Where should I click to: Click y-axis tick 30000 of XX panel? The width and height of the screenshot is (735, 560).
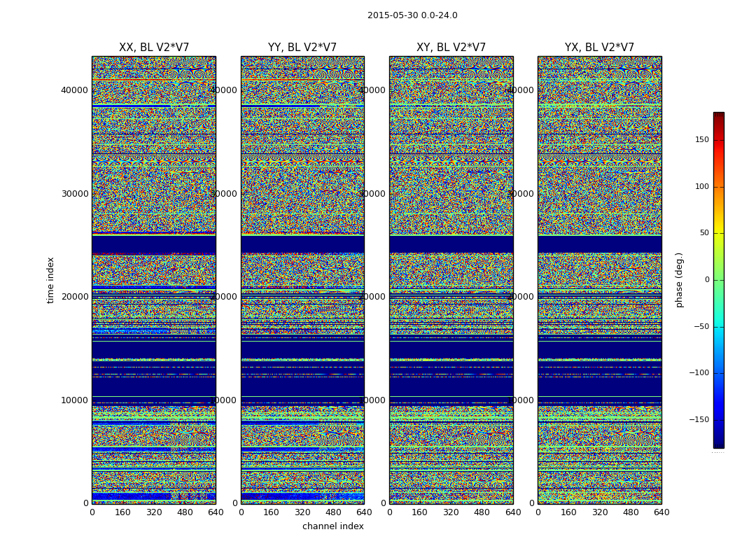pyautogui.click(x=74, y=193)
